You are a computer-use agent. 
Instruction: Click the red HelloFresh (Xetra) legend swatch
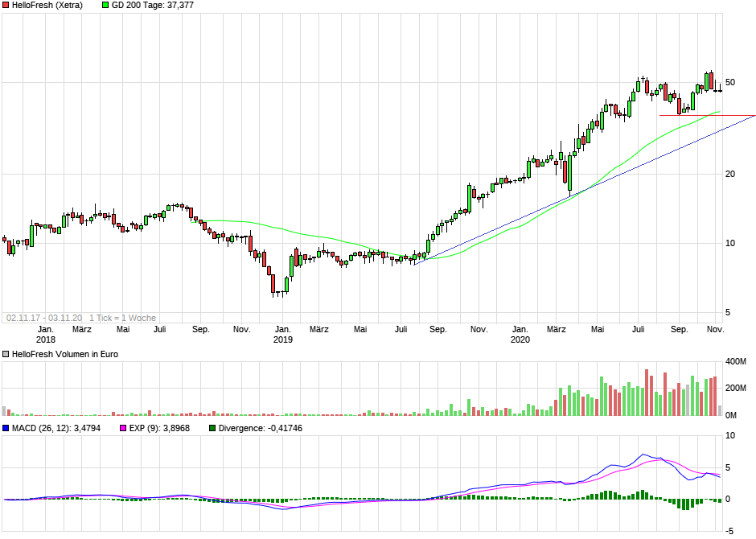point(6,6)
